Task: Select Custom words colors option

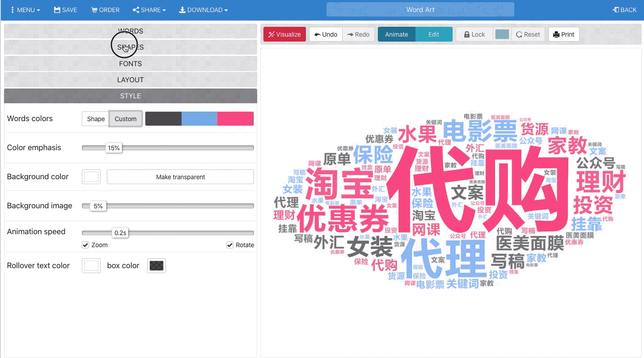Action: tap(126, 119)
